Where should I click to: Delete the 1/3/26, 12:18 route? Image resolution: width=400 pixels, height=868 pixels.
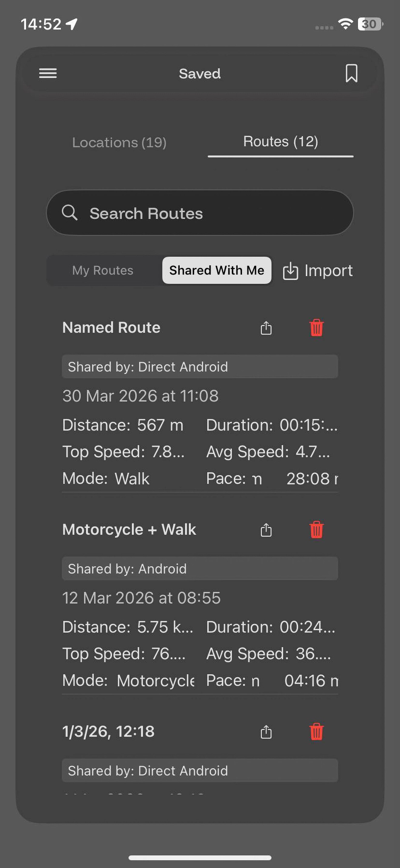pyautogui.click(x=316, y=732)
